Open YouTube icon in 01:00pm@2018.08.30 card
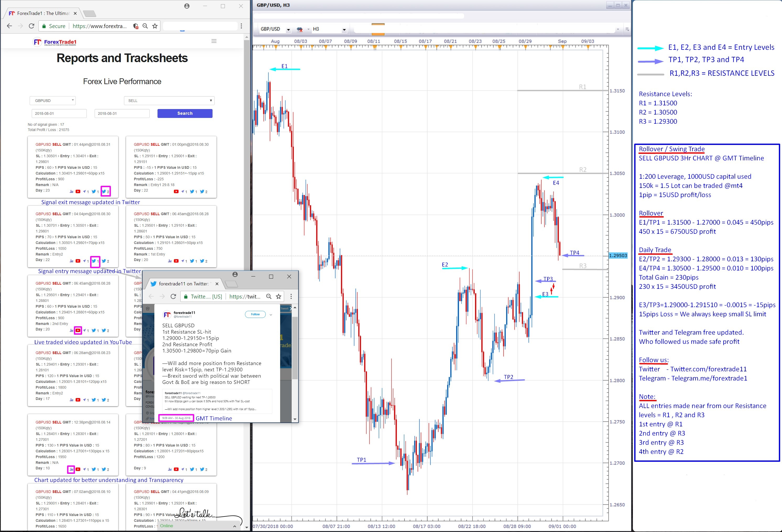Screen dimensions: 782x532 [x=176, y=192]
